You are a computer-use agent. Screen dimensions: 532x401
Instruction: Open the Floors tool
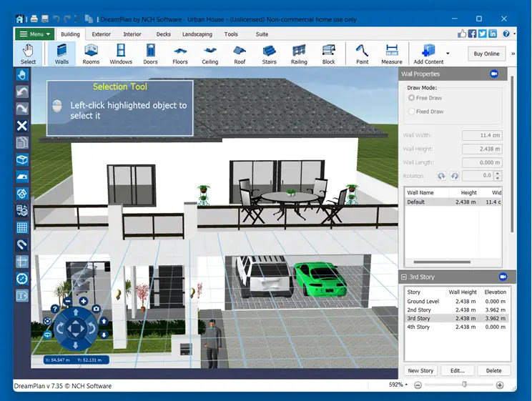point(179,54)
